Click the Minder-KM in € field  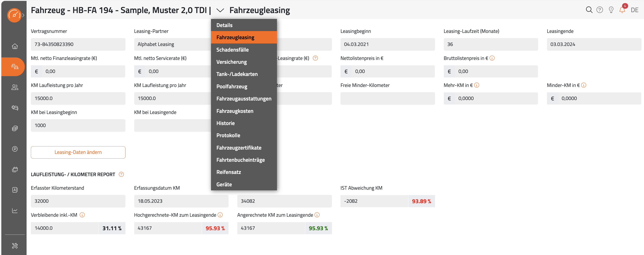click(594, 98)
